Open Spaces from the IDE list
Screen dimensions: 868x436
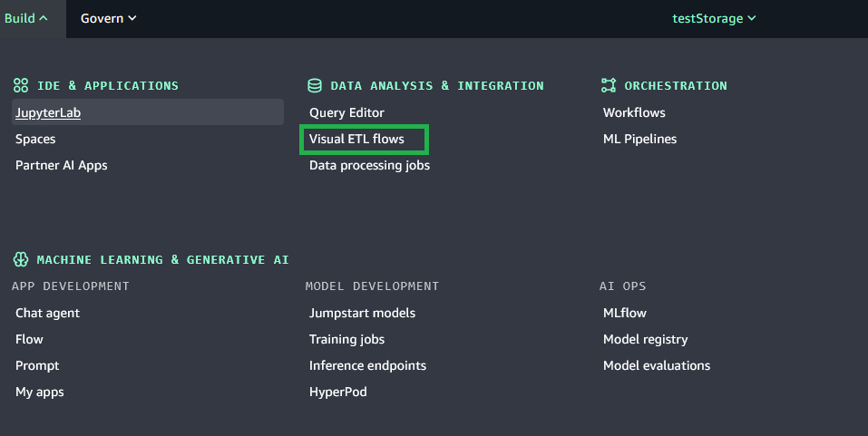(35, 139)
